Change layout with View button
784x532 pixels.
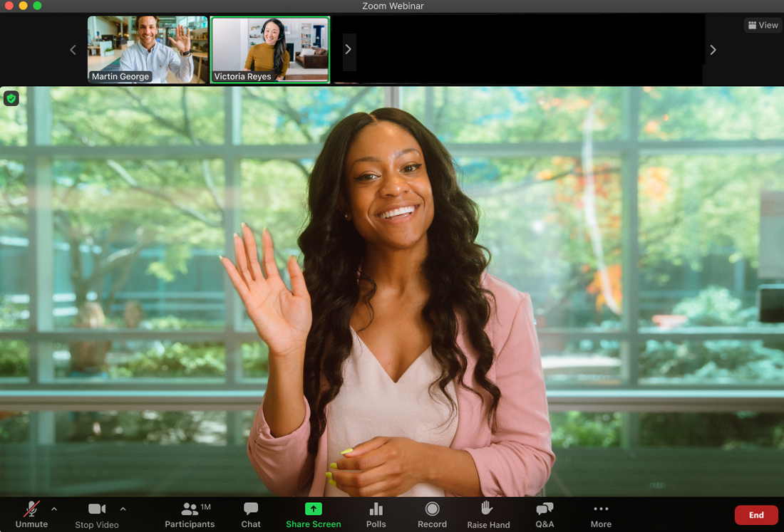(x=763, y=25)
